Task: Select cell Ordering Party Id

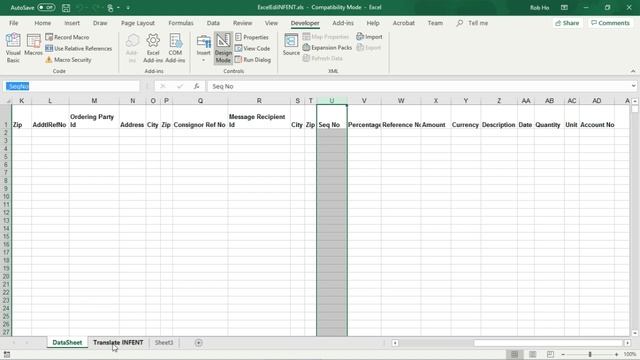Action: point(94,117)
